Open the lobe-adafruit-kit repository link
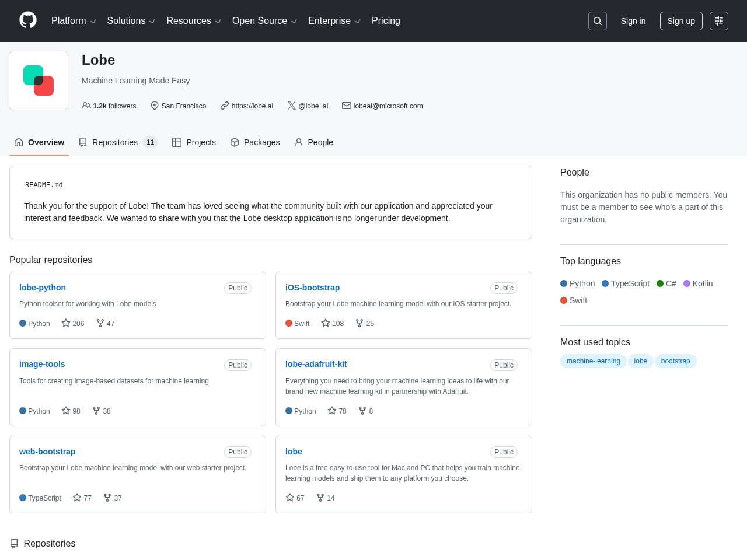Image resolution: width=747 pixels, height=560 pixels. click(316, 364)
